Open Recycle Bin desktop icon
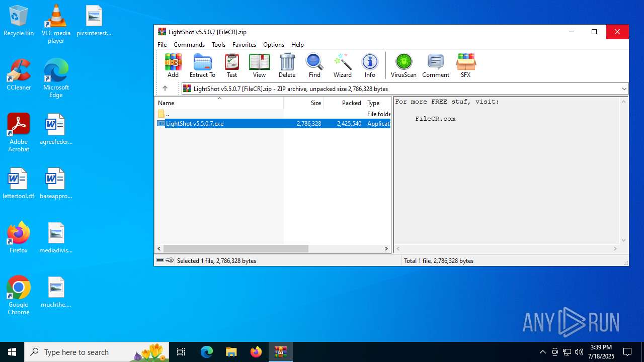644x362 pixels. click(19, 21)
